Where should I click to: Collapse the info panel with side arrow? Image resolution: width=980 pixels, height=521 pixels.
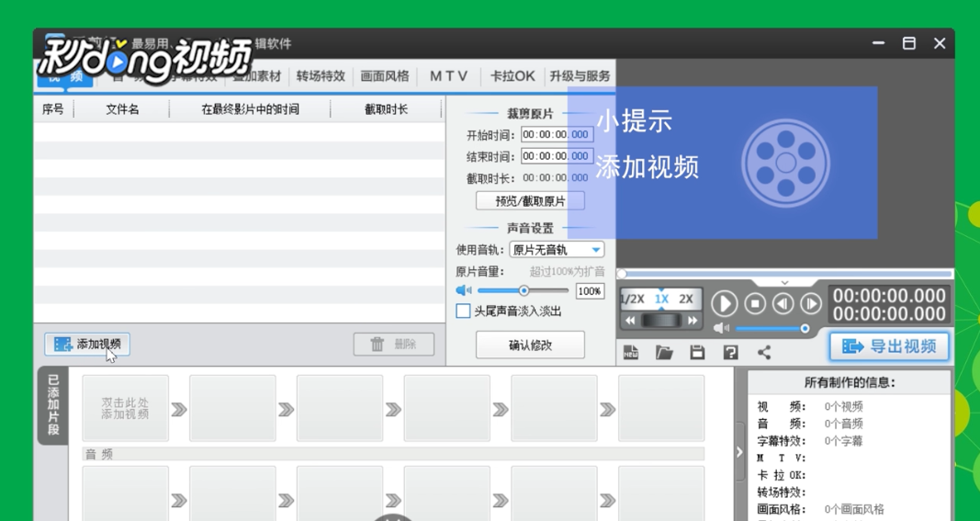tap(739, 451)
